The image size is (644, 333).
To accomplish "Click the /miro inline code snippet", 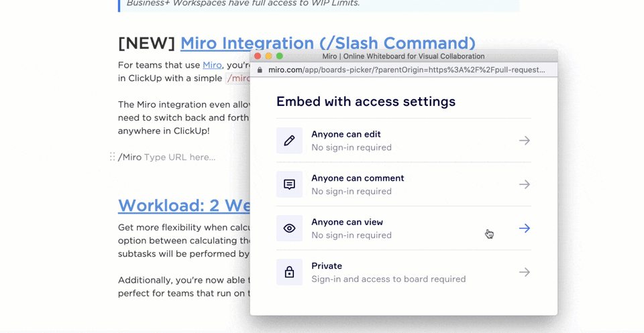I will pos(238,78).
